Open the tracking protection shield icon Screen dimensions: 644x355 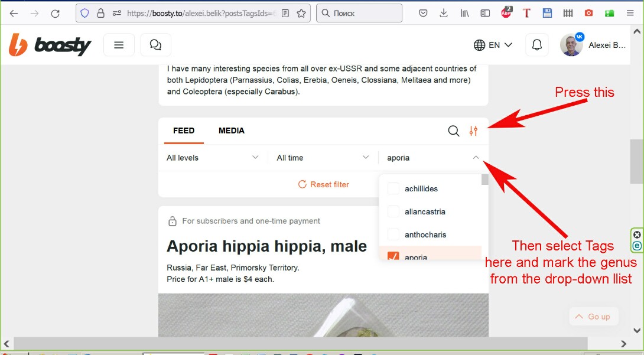coord(84,13)
